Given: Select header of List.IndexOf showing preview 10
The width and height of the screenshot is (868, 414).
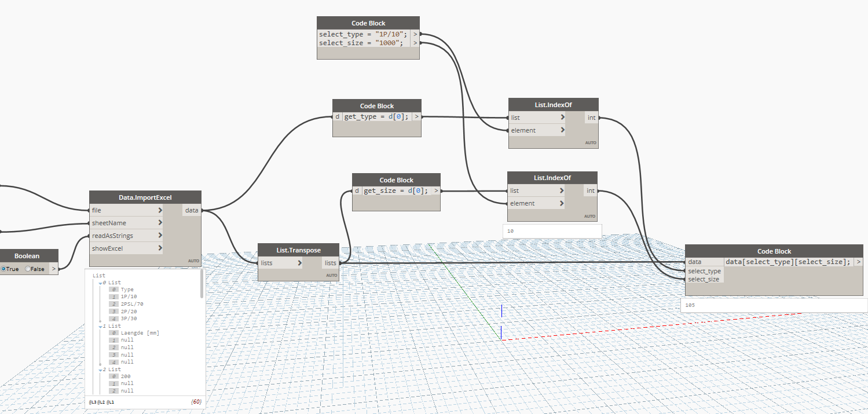Looking at the screenshot, I should 552,178.
